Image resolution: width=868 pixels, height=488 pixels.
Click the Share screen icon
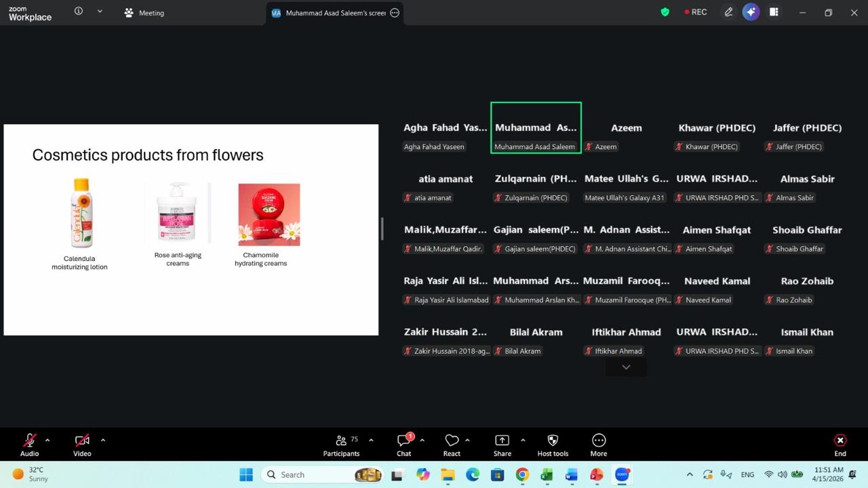click(x=502, y=445)
